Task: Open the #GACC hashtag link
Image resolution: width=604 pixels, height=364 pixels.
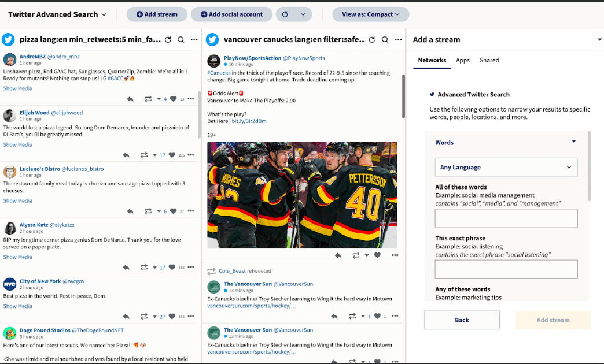Action: 115,79
